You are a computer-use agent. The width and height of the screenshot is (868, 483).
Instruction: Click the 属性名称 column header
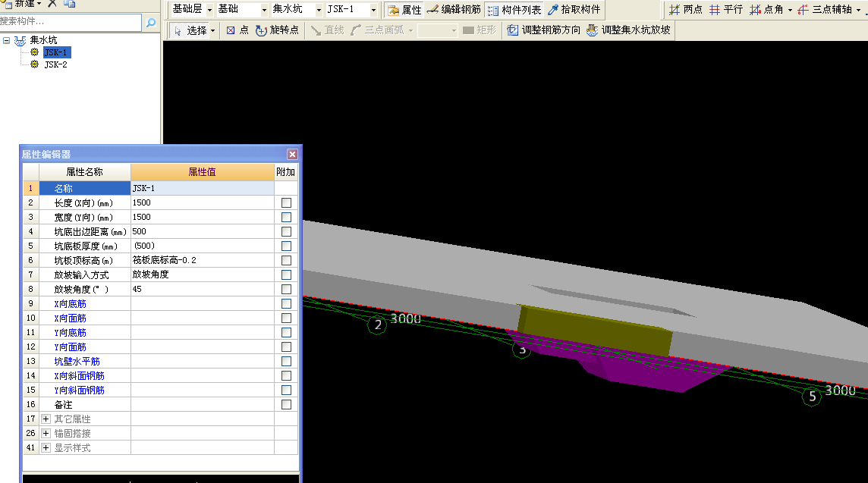pos(85,172)
